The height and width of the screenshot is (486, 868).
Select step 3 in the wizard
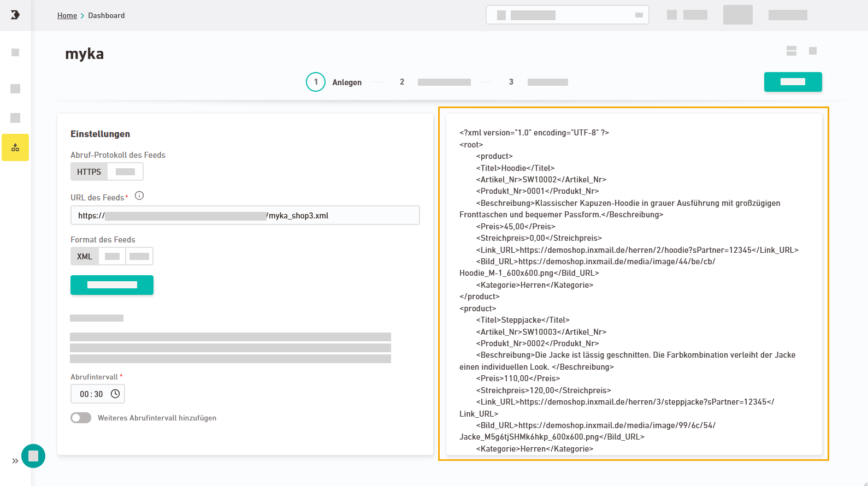(539, 82)
